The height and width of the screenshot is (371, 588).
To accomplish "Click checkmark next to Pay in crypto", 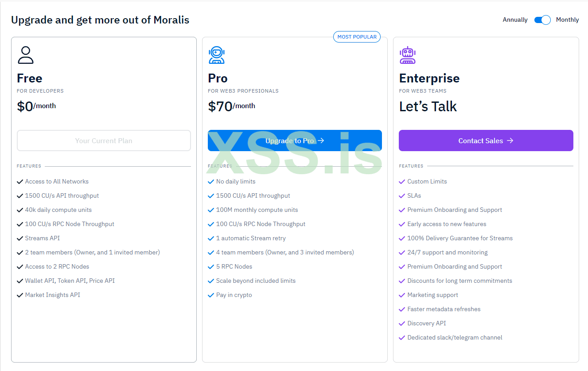I will (211, 295).
